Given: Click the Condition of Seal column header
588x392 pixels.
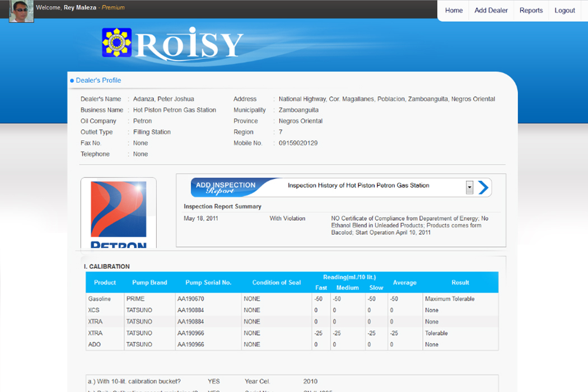Looking at the screenshot, I should 276,283.
